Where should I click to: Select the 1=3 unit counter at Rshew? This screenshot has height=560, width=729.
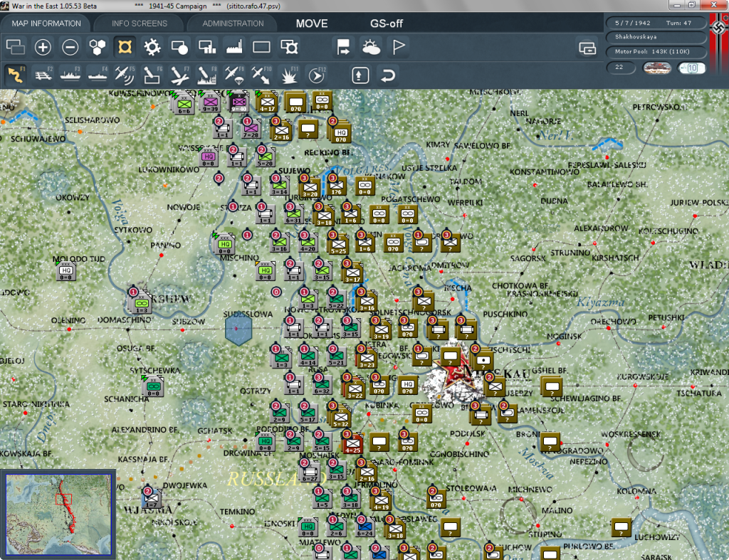point(141,303)
